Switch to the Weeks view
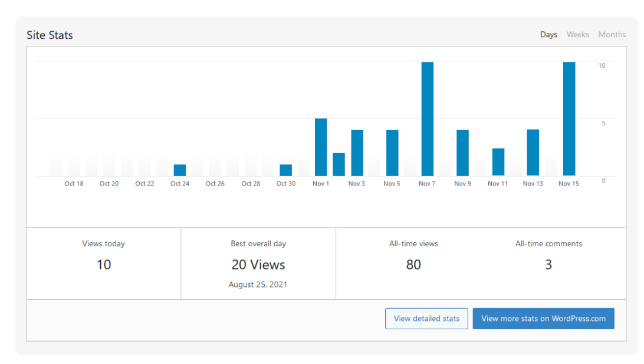This screenshot has width=644, height=364. click(x=577, y=34)
